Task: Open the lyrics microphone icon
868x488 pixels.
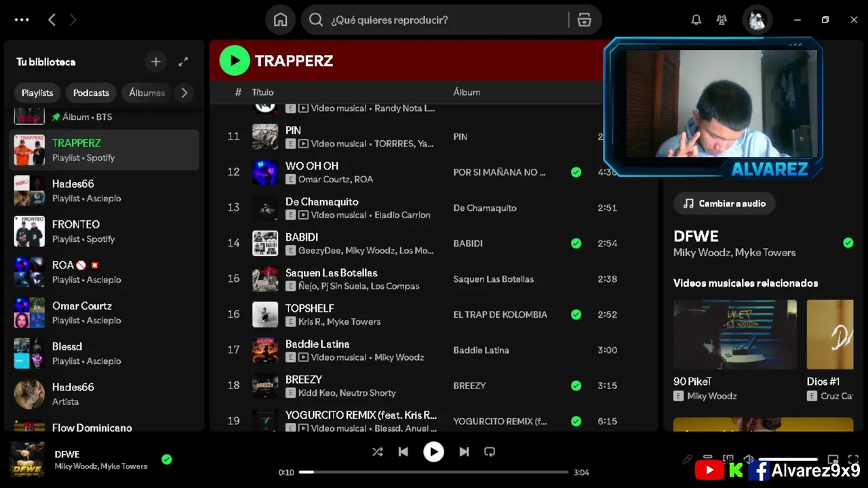Action: (688, 459)
